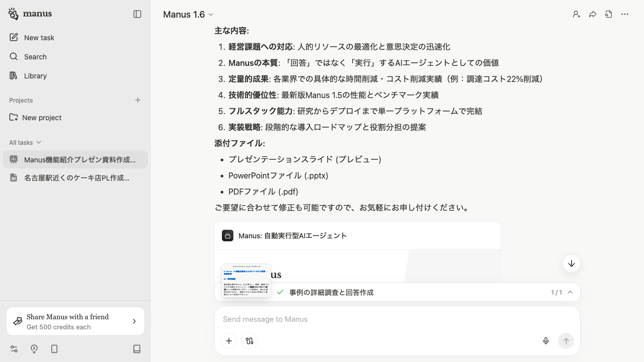Open Search in the sidebar
Viewport: 644px width, 362px height.
(x=75, y=57)
